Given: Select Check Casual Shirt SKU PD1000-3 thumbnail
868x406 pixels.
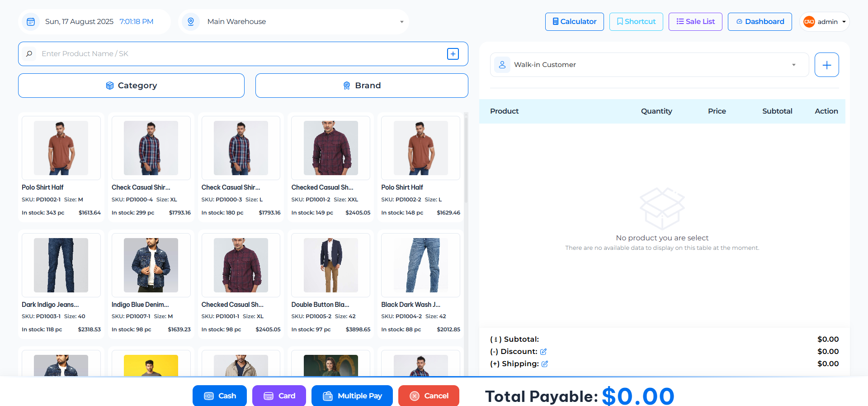Looking at the screenshot, I should 241,148.
